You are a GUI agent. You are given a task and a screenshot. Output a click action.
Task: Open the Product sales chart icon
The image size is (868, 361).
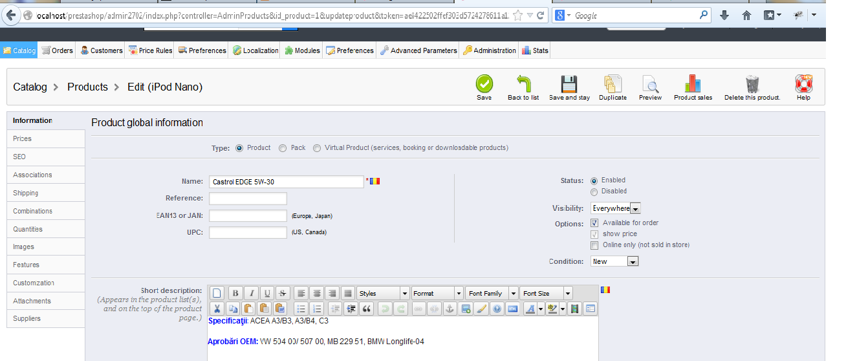point(693,84)
